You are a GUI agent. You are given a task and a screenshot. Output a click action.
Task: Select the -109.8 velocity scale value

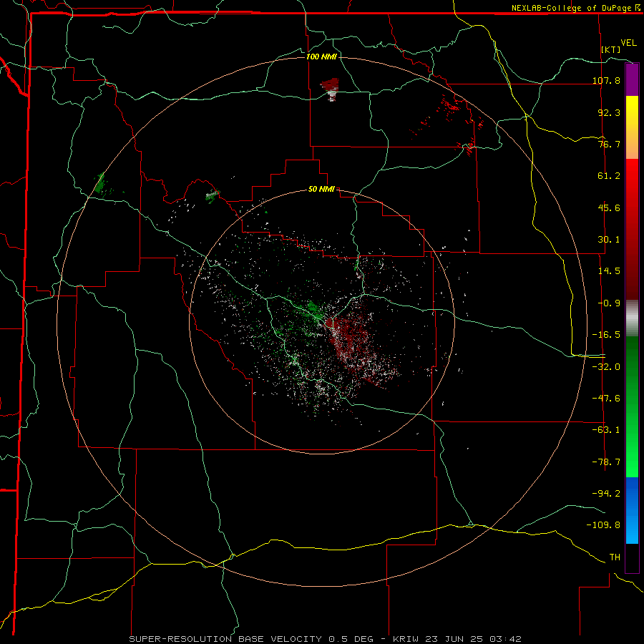click(603, 525)
